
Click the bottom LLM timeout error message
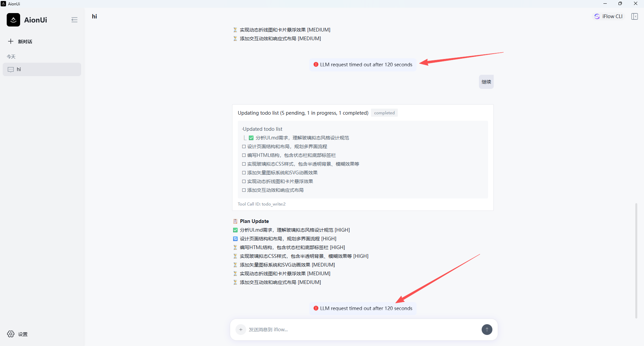[x=363, y=308]
